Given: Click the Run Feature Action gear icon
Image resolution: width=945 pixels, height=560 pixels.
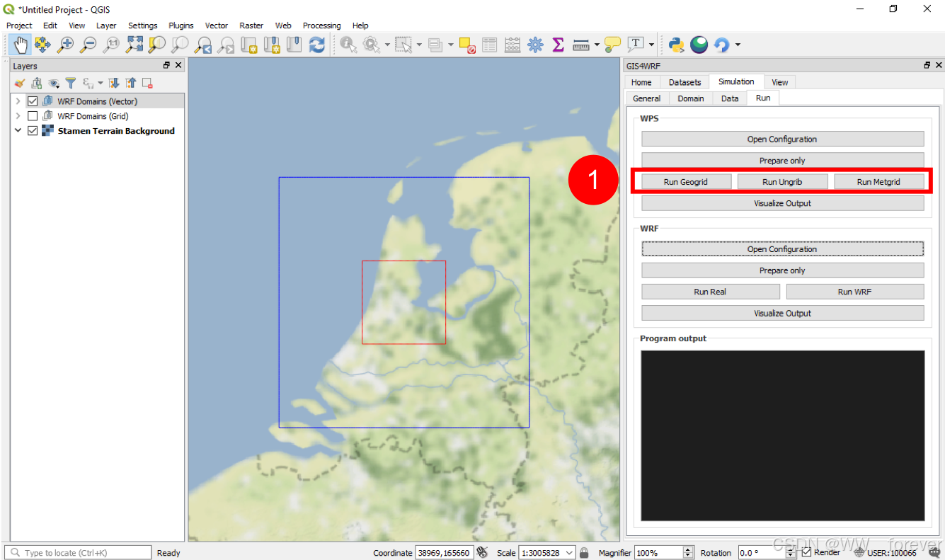Looking at the screenshot, I should pyautogui.click(x=371, y=45).
